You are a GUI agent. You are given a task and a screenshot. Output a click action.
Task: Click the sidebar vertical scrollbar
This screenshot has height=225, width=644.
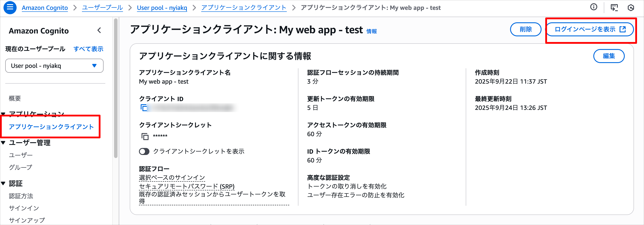(116, 88)
